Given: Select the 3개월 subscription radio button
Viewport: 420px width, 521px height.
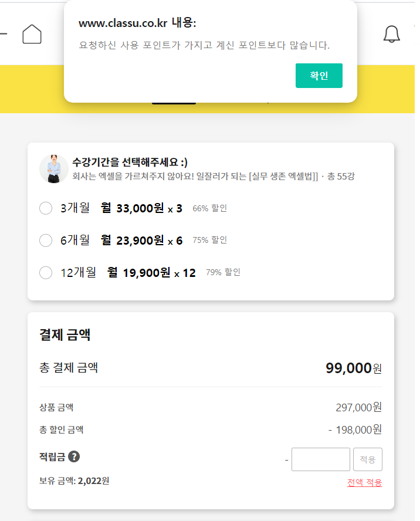Looking at the screenshot, I should coord(46,208).
